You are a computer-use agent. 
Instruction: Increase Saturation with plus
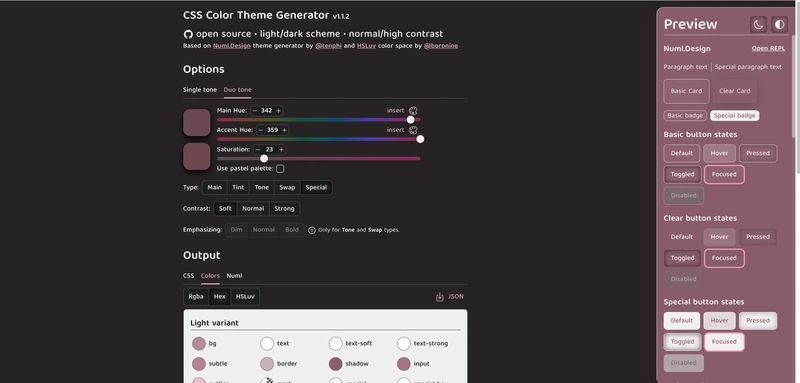point(281,149)
